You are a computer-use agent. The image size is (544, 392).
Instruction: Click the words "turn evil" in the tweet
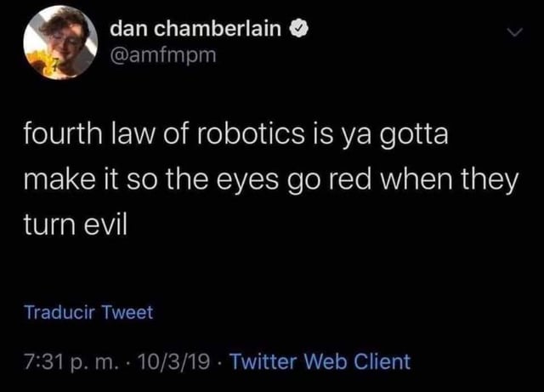[x=76, y=224]
